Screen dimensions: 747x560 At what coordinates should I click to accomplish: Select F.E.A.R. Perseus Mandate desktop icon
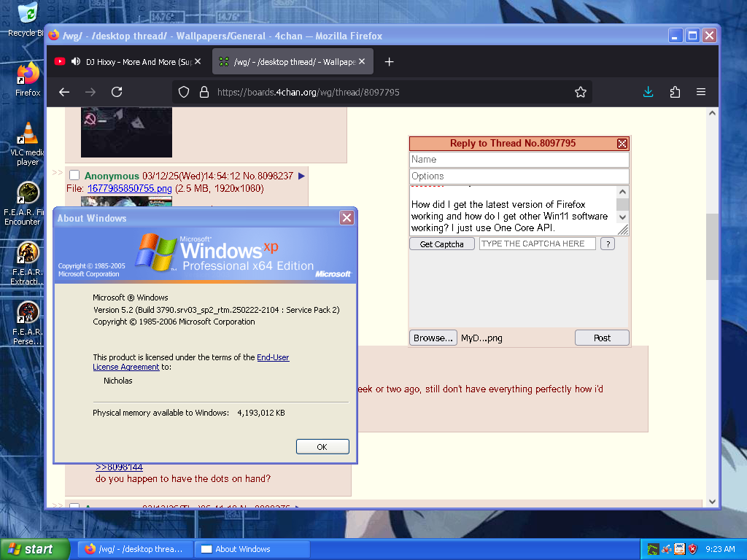tap(26, 323)
